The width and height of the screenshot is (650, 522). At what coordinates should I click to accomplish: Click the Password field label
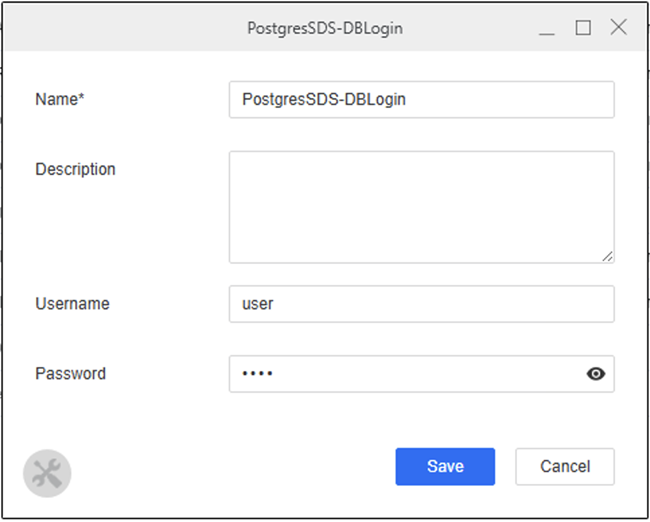pyautogui.click(x=70, y=373)
